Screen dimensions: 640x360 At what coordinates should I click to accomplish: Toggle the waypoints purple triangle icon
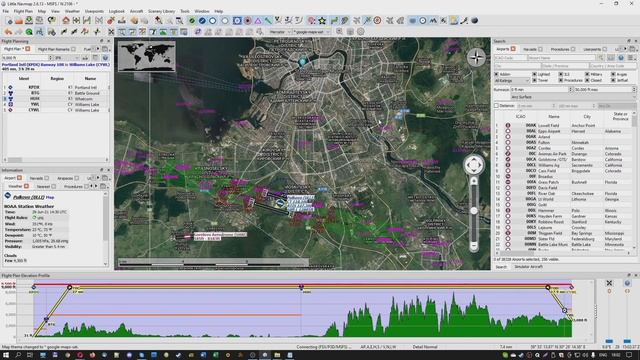(258, 20)
